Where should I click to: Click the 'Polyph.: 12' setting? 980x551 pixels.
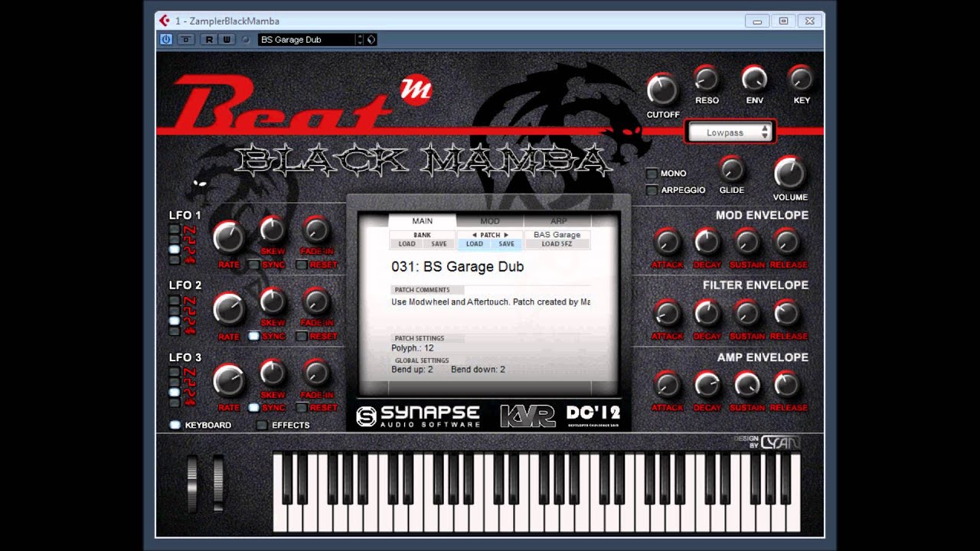(413, 348)
